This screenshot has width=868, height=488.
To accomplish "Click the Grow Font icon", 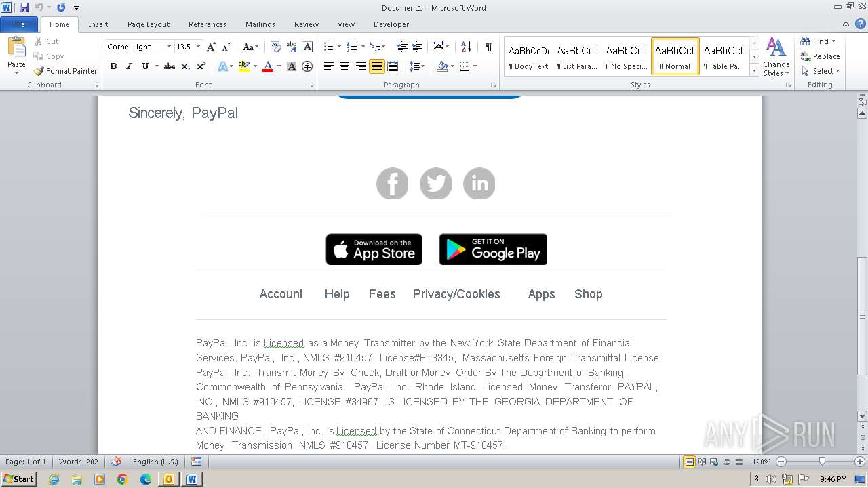I will 211,47.
